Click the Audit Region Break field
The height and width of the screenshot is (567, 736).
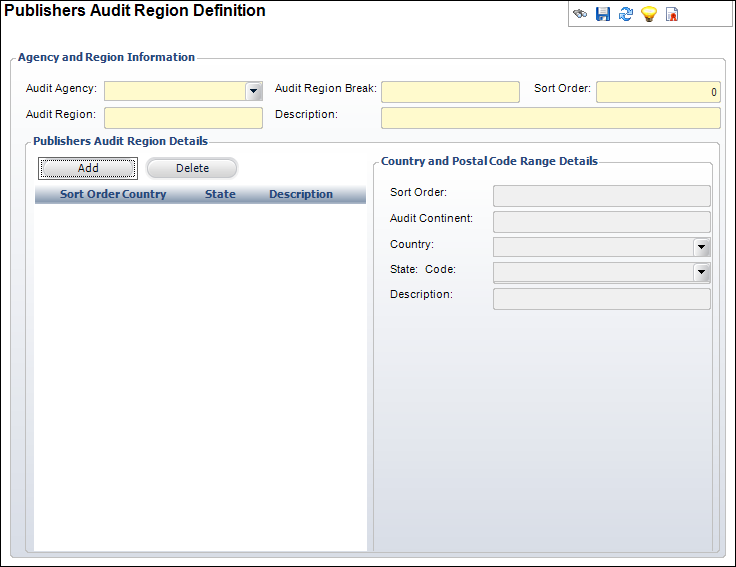pos(450,92)
